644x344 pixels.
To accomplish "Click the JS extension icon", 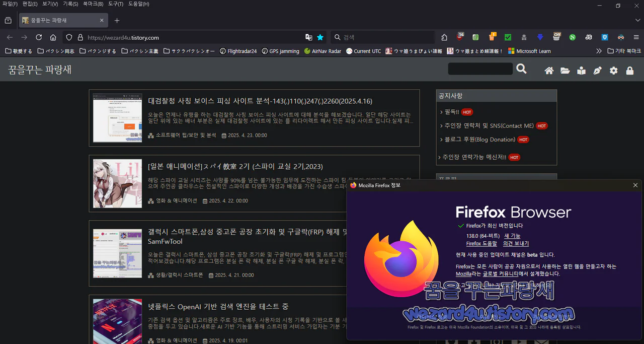I will point(589,37).
